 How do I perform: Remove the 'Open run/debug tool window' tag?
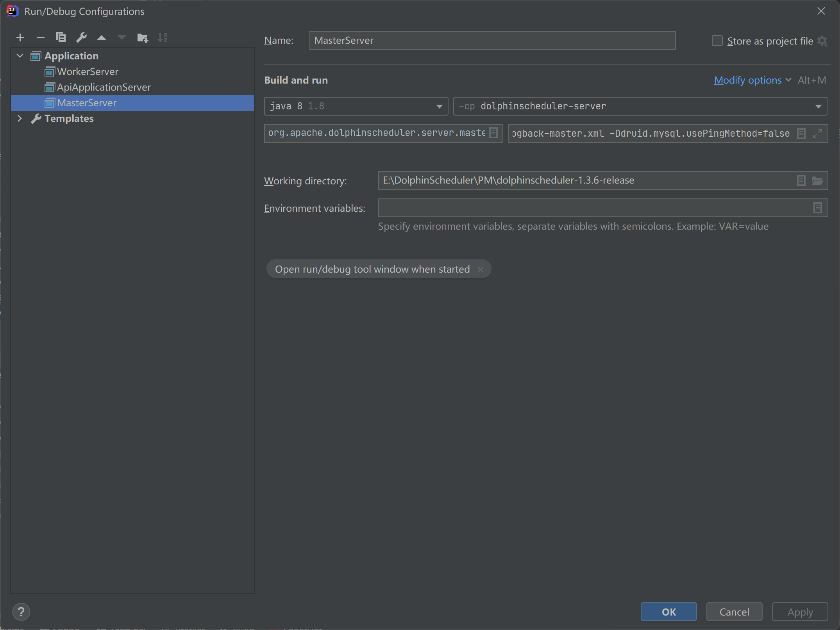pos(481,269)
